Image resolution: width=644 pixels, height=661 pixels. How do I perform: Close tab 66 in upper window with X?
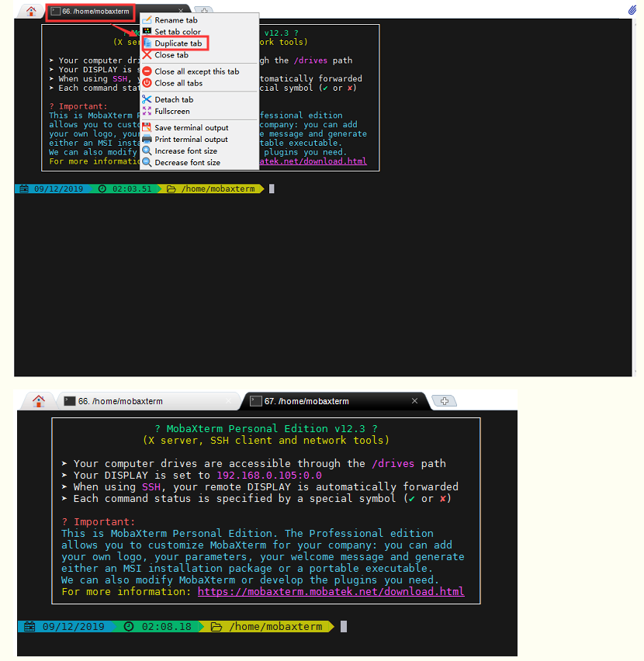(x=181, y=11)
